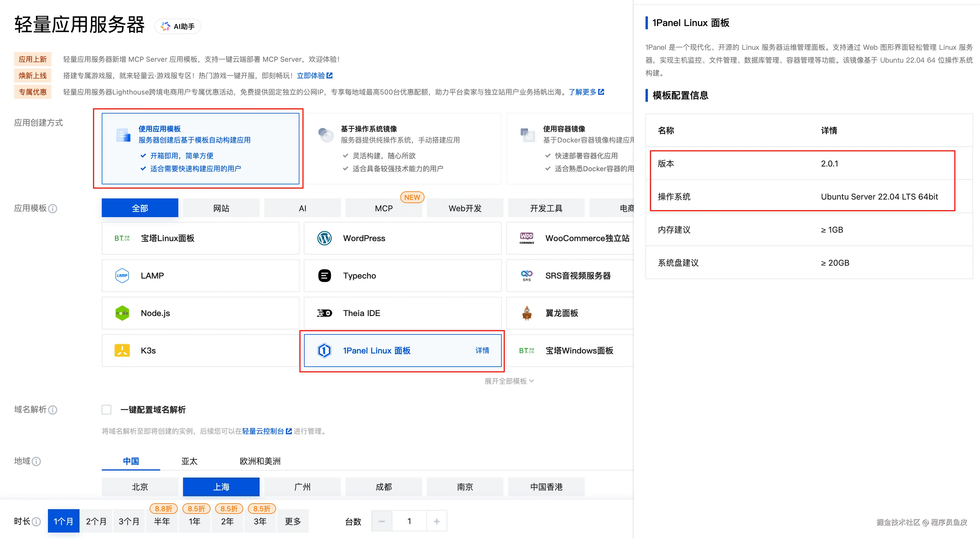Choose the 广州 region button

click(x=302, y=487)
